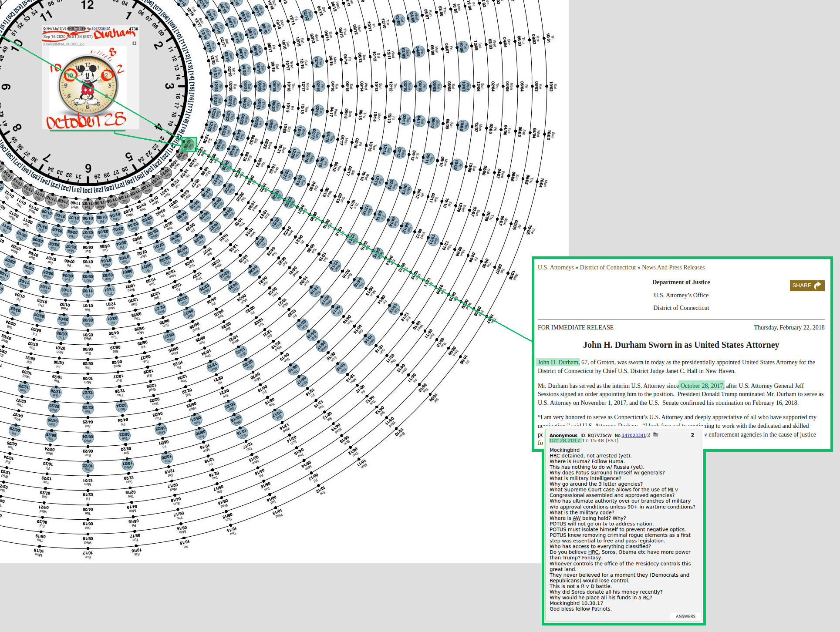The width and height of the screenshot is (840, 632).
Task: Open external link icon beside post 147023341
Action: (x=648, y=435)
